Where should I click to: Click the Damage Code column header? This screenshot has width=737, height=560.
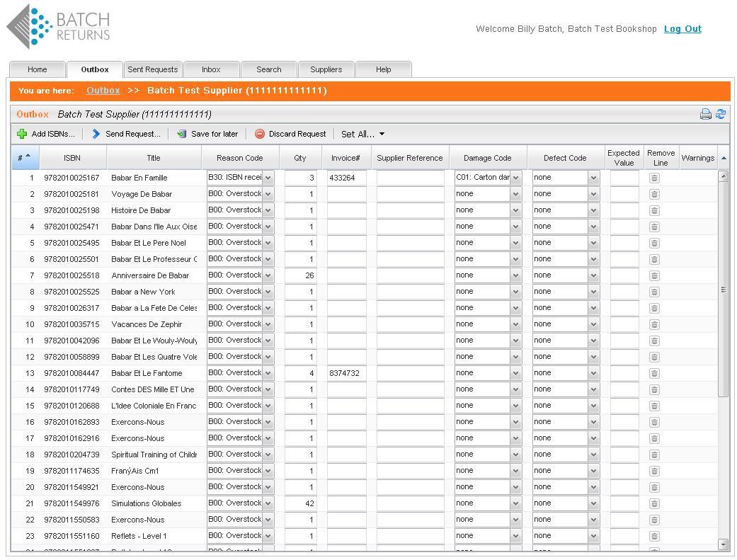tap(488, 158)
